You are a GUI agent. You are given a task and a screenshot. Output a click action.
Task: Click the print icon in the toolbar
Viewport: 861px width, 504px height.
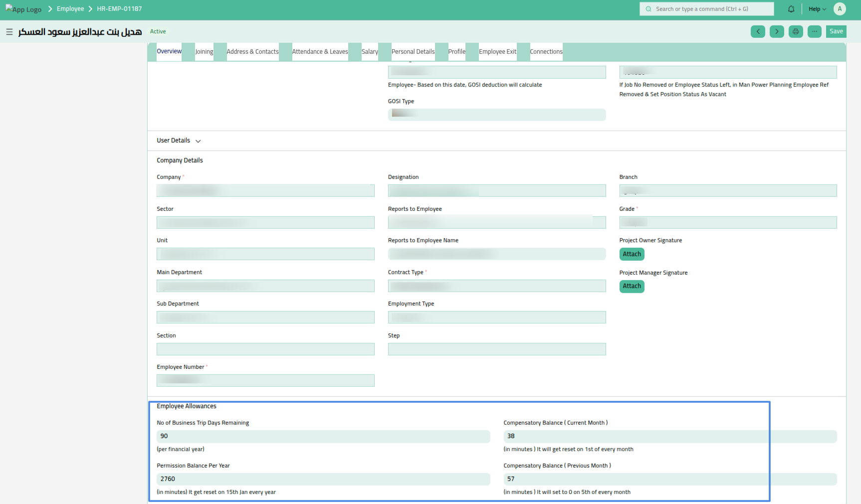click(x=796, y=31)
